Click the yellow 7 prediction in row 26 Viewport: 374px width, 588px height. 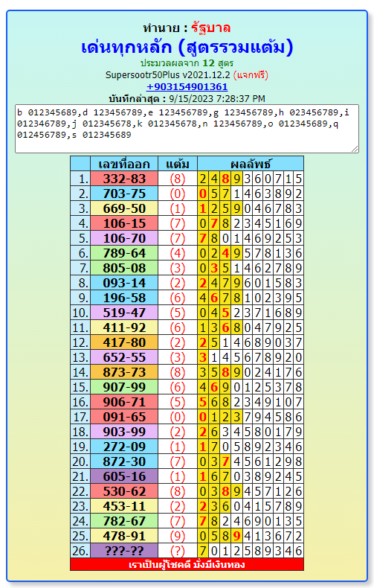pos(203,551)
